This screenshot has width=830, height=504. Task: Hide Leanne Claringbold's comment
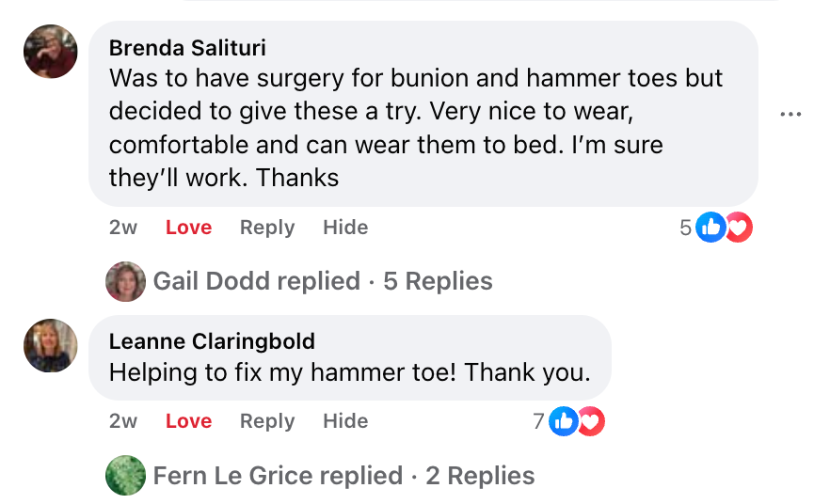(345, 421)
